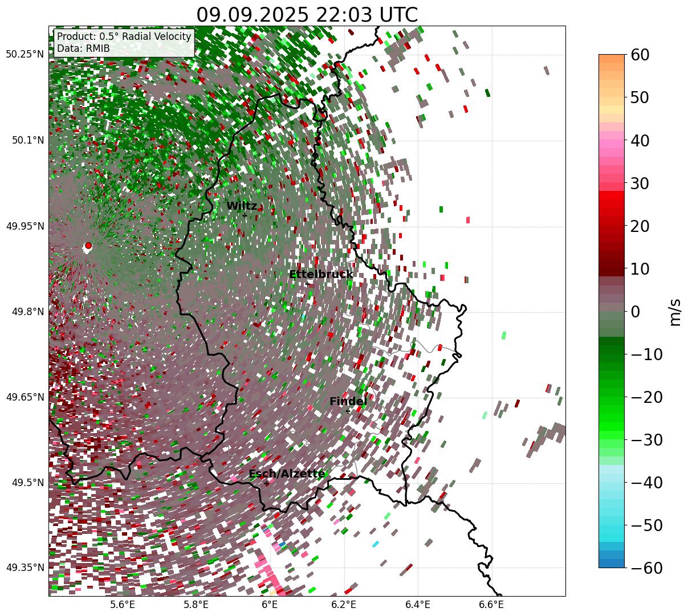Click the Findel city label
The image size is (688, 616).
[x=348, y=402]
